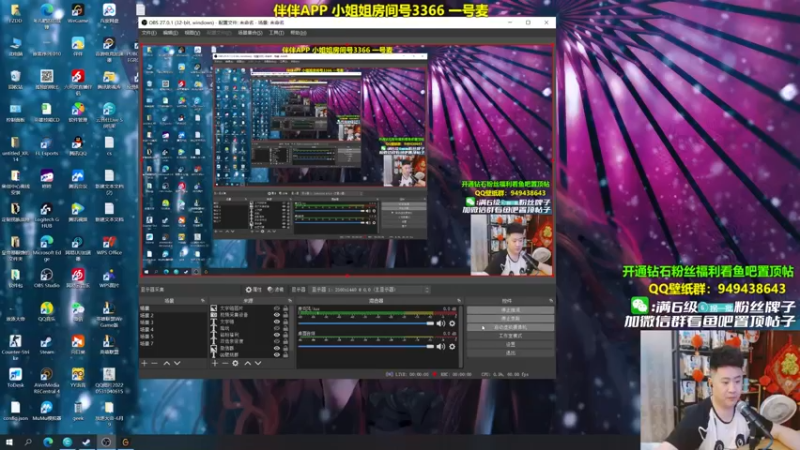The width and height of the screenshot is (800, 450).
Task: Mute the lower mixer track speaker icon
Action: [x=441, y=347]
